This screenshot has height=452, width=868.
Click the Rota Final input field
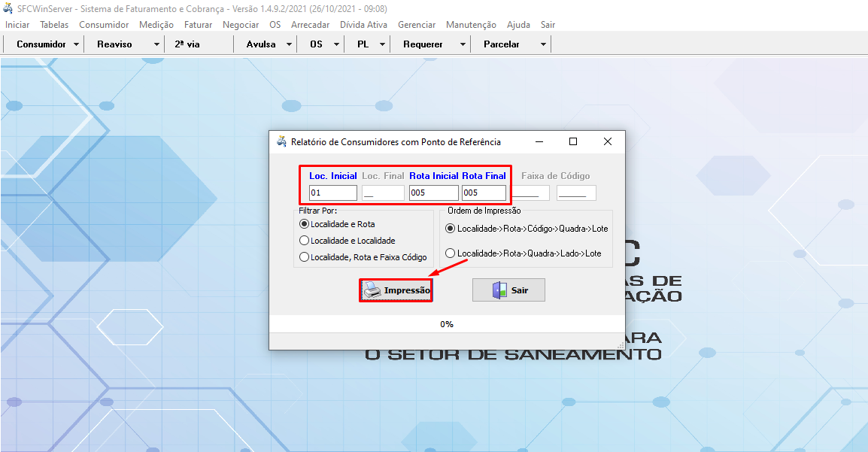(484, 193)
